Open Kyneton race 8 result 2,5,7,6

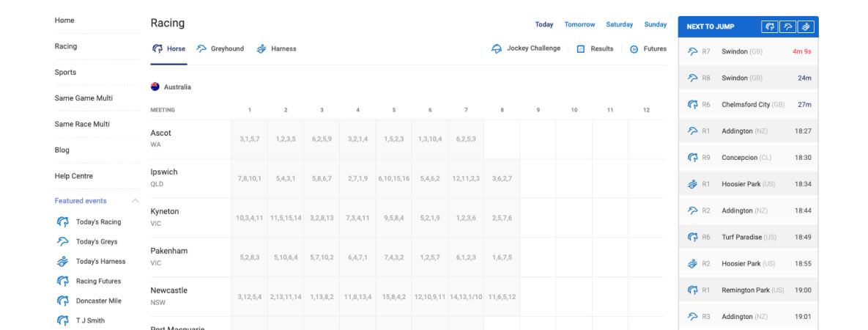click(502, 218)
